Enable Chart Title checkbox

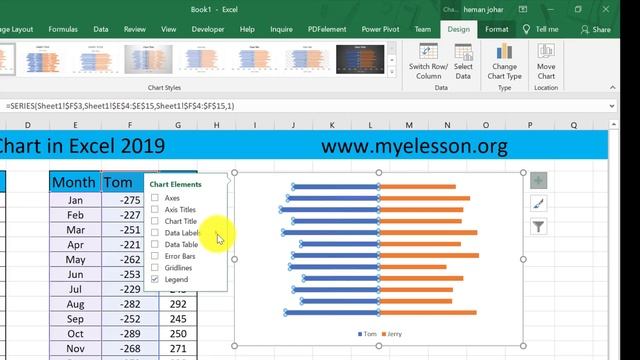[x=155, y=221]
